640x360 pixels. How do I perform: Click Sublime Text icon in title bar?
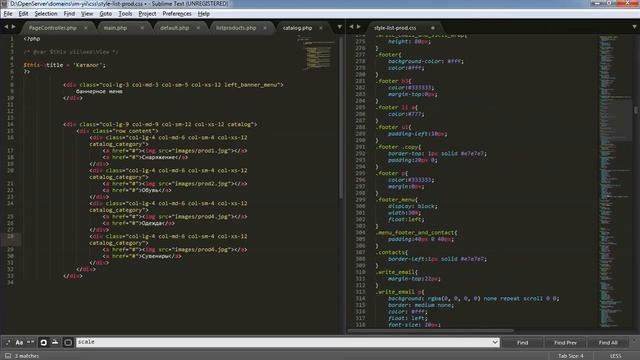click(x=4, y=4)
